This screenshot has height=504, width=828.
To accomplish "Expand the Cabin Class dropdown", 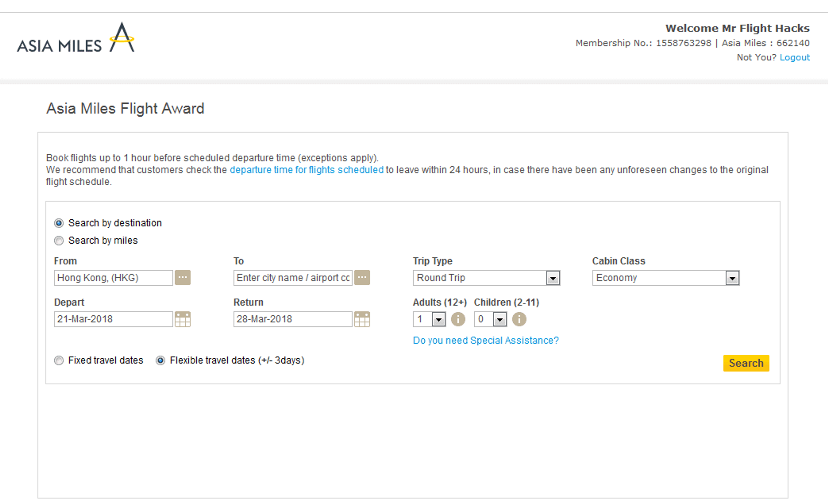I will 732,278.
